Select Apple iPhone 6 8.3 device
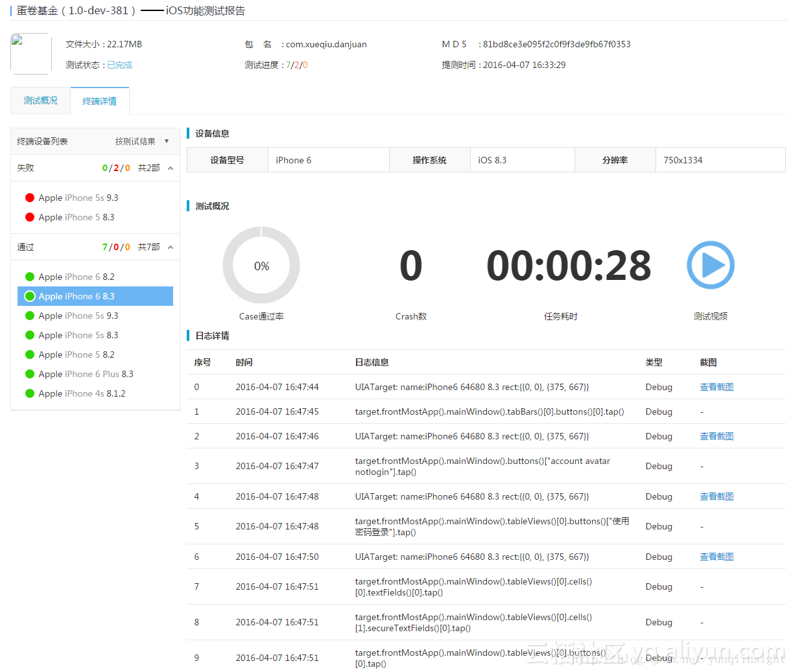The height and width of the screenshot is (672, 793). point(95,296)
